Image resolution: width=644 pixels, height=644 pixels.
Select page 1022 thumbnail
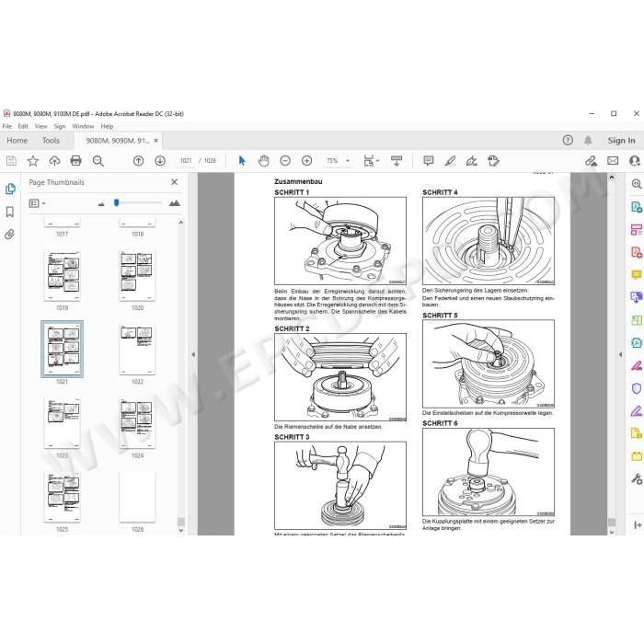[137, 350]
